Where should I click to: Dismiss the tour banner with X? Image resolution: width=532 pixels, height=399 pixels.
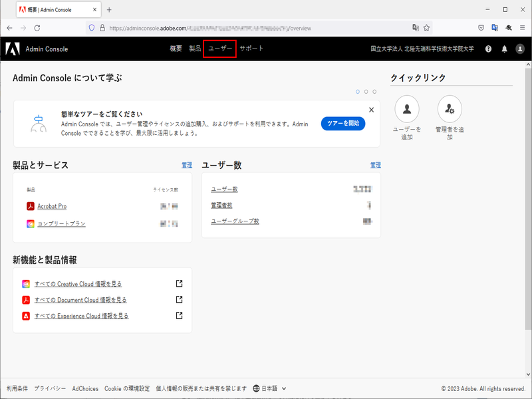(x=372, y=110)
